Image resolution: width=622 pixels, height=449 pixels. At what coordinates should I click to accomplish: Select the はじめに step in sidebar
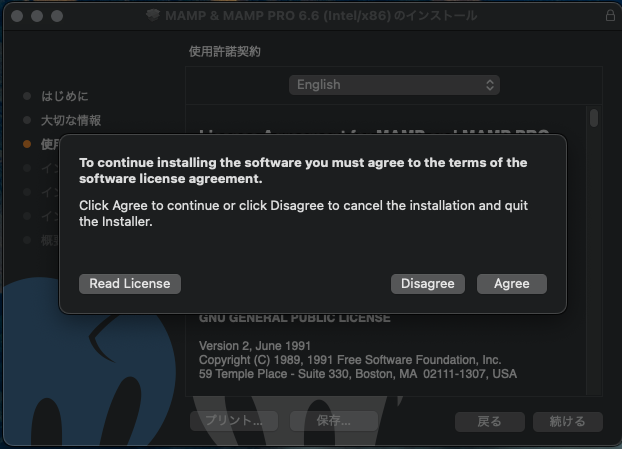(x=64, y=96)
